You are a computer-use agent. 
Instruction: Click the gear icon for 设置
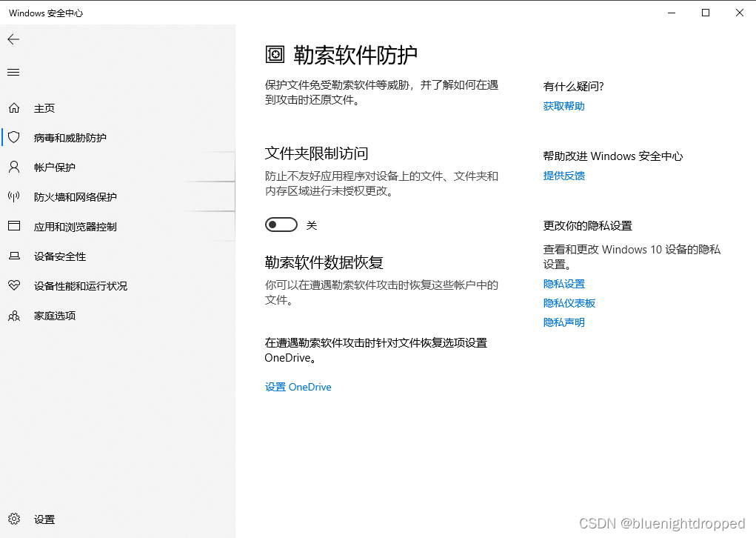14,519
